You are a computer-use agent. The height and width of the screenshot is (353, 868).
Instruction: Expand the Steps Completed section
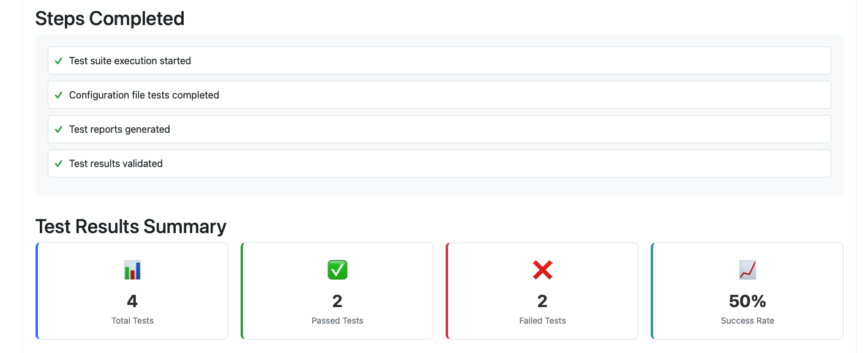pyautogui.click(x=110, y=18)
